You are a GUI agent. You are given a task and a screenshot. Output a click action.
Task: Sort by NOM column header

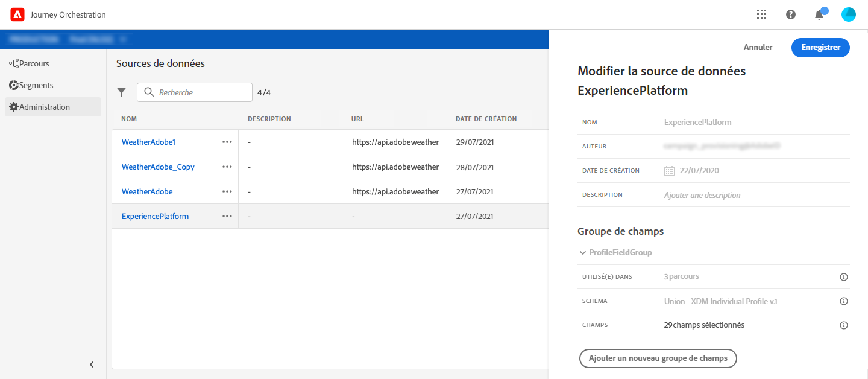[129, 119]
